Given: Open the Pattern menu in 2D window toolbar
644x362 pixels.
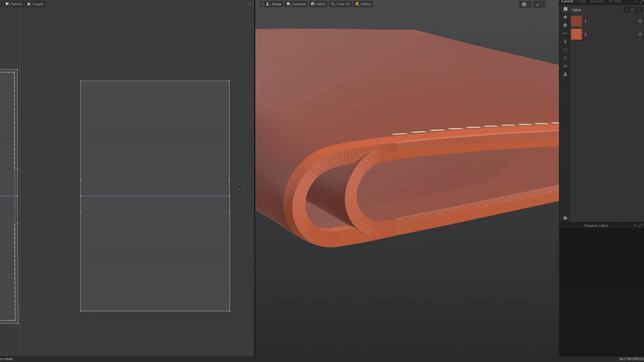Looking at the screenshot, I should 14,4.
